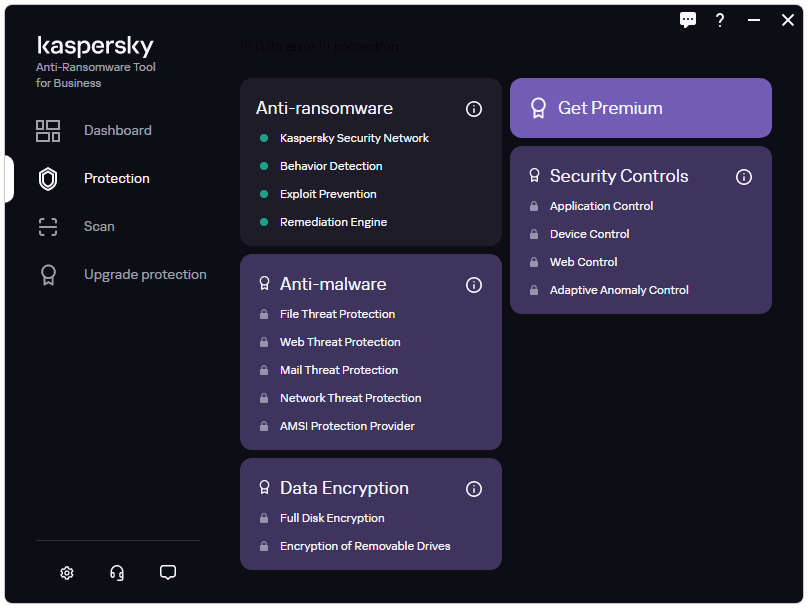
Task: Click the Scan frame icon
Action: 48,227
